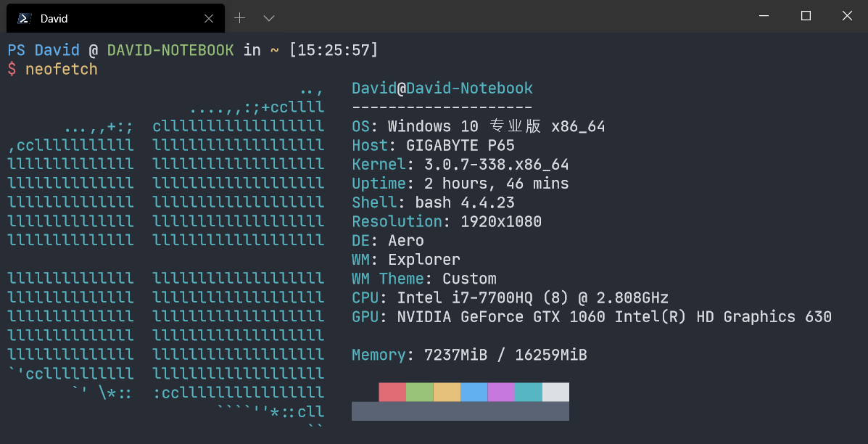Viewport: 868px width, 444px height.
Task: Click the timestamp [15:25:57]
Action: [334, 50]
